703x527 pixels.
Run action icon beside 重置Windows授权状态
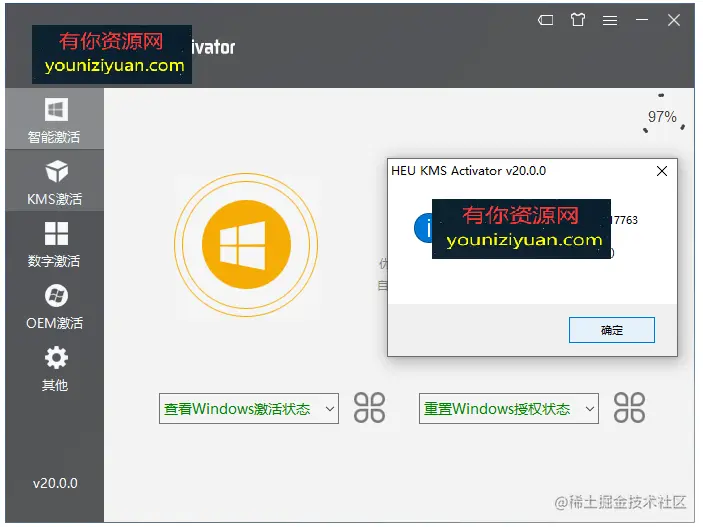[x=629, y=408]
